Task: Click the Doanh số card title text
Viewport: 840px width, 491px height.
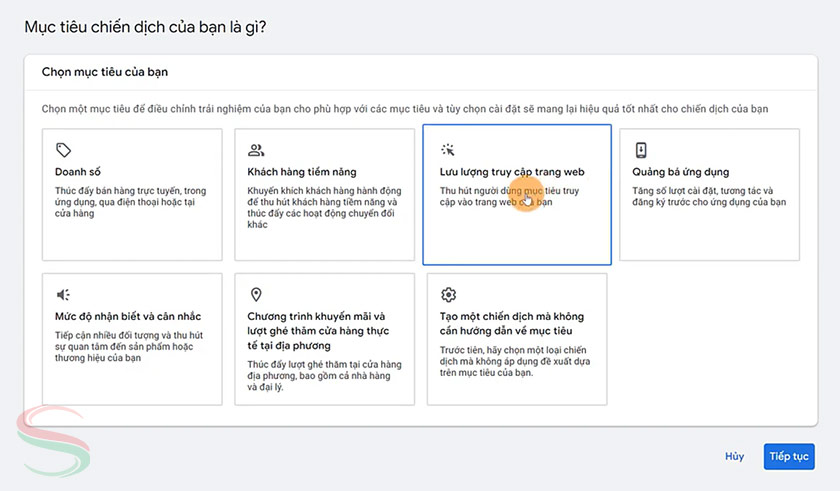Action: 77,172
